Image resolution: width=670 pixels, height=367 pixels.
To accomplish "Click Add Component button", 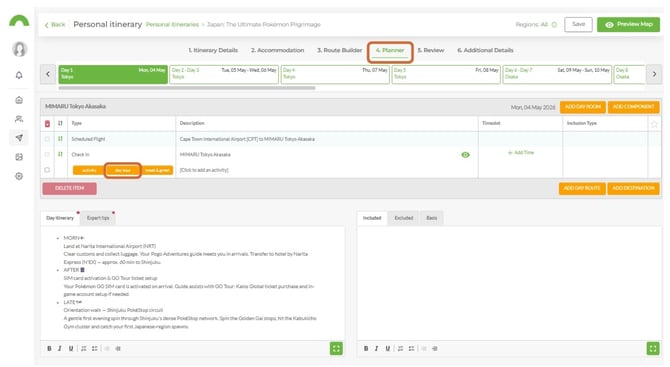I will tap(633, 107).
